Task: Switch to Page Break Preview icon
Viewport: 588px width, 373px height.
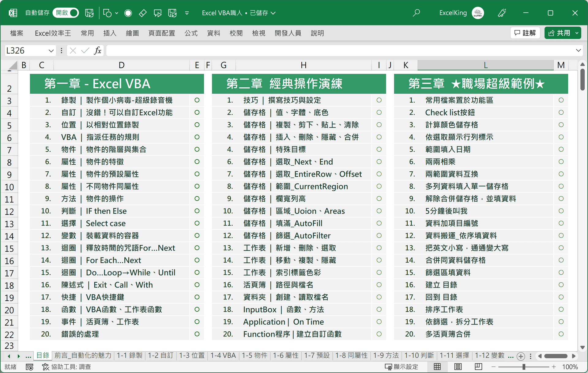Action: point(478,367)
